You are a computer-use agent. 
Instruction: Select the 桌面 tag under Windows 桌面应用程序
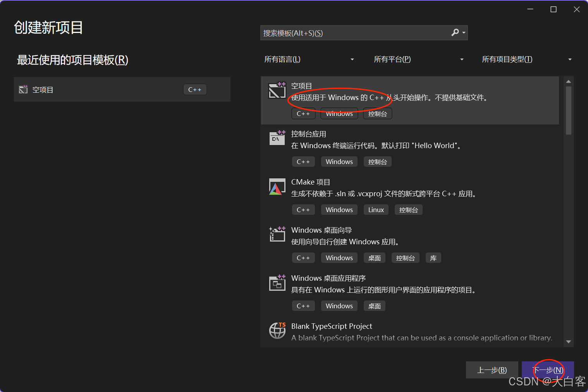tap(374, 306)
